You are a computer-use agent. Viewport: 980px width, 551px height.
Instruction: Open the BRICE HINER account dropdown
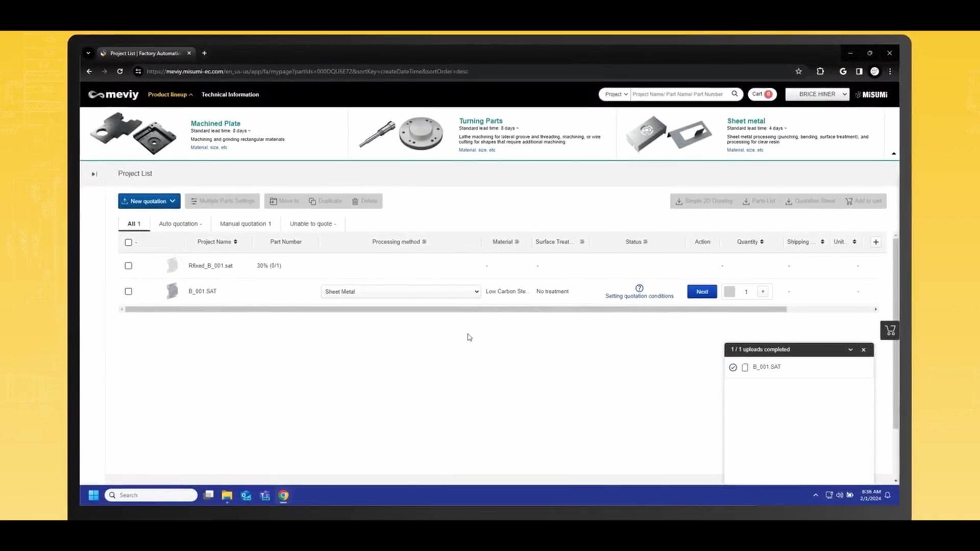(x=817, y=94)
